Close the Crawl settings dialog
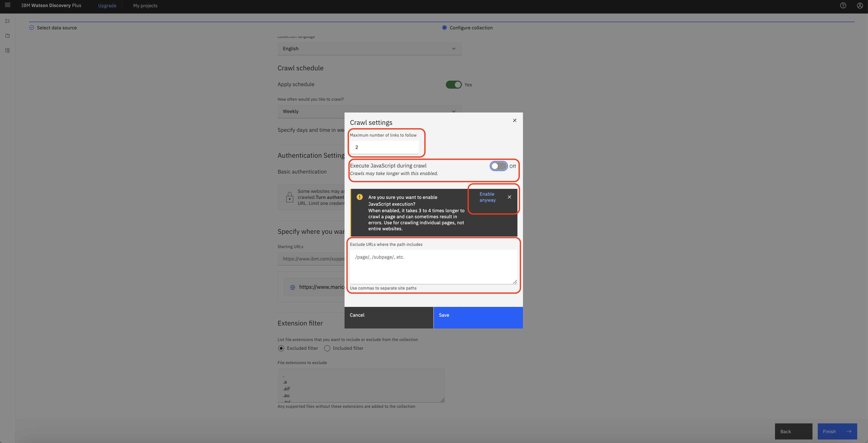The width and height of the screenshot is (868, 443). [x=514, y=120]
